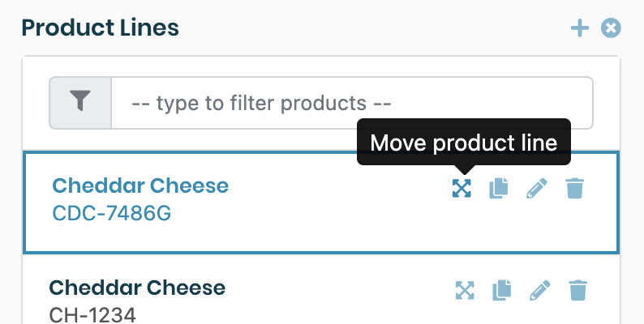The image size is (644, 324).
Task: Copy the CH-1234 product line
Action: [x=501, y=290]
